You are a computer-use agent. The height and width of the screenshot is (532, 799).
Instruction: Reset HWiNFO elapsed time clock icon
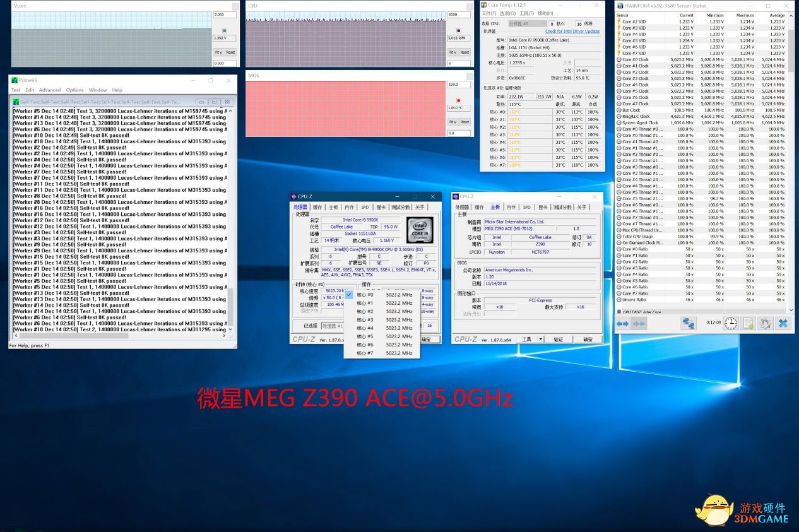pos(730,323)
